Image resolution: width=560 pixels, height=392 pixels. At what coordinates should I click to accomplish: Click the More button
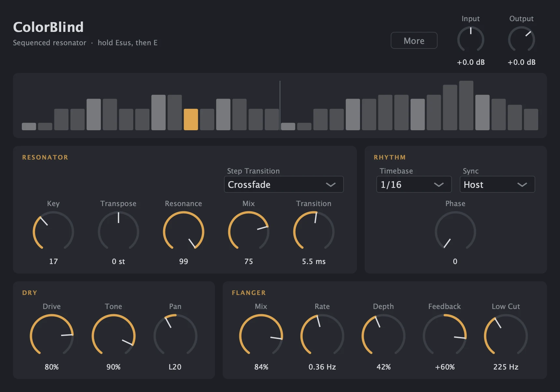(x=414, y=41)
